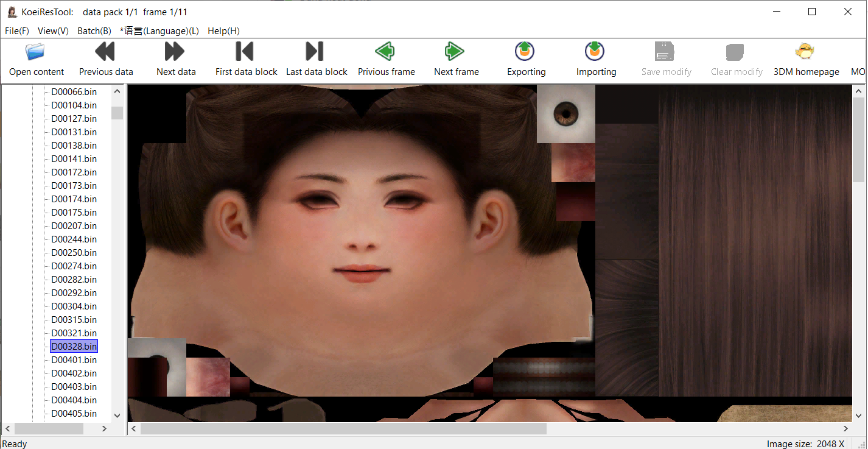The width and height of the screenshot is (868, 449).
Task: Select D00403.bin in the file tree
Action: coord(74,387)
